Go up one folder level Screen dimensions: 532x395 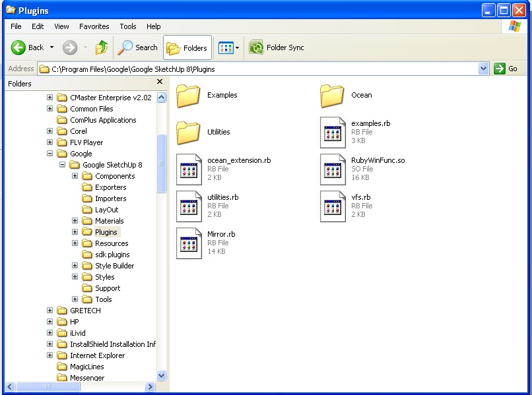point(101,47)
